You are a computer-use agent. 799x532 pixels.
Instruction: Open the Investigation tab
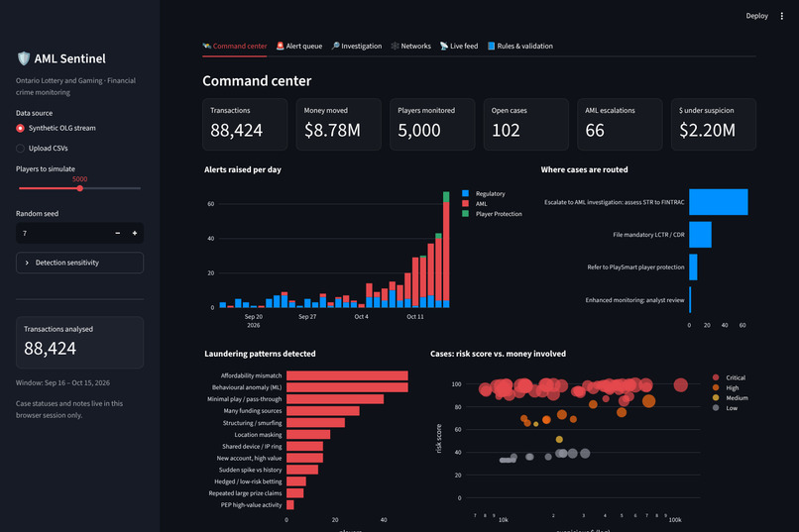pyautogui.click(x=357, y=46)
